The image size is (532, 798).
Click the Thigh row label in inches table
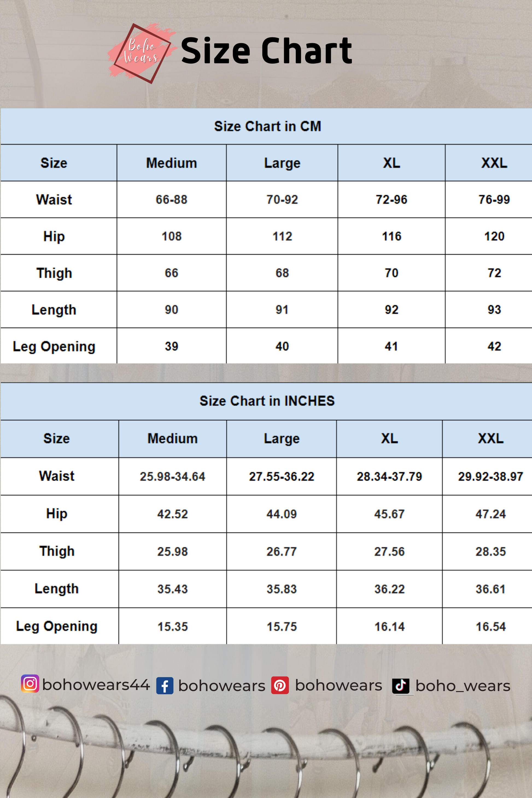click(57, 551)
